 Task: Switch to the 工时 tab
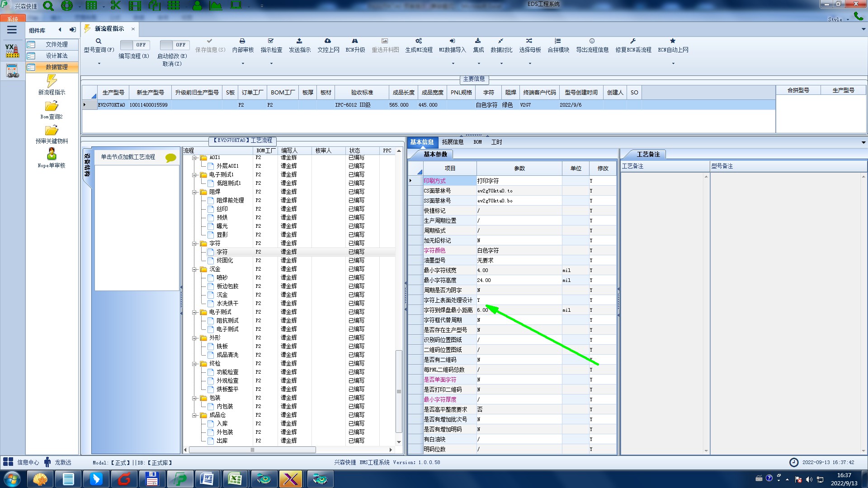pyautogui.click(x=496, y=142)
